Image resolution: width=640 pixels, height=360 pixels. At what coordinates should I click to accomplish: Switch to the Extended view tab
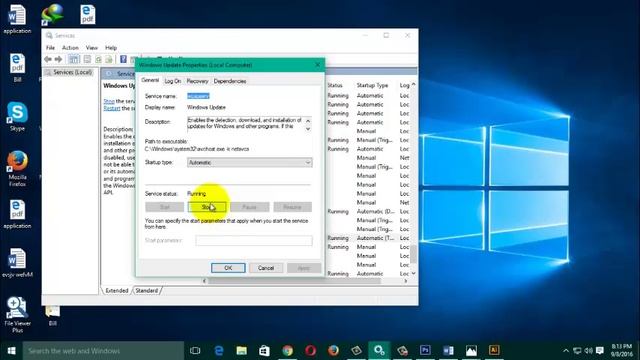[x=117, y=290]
